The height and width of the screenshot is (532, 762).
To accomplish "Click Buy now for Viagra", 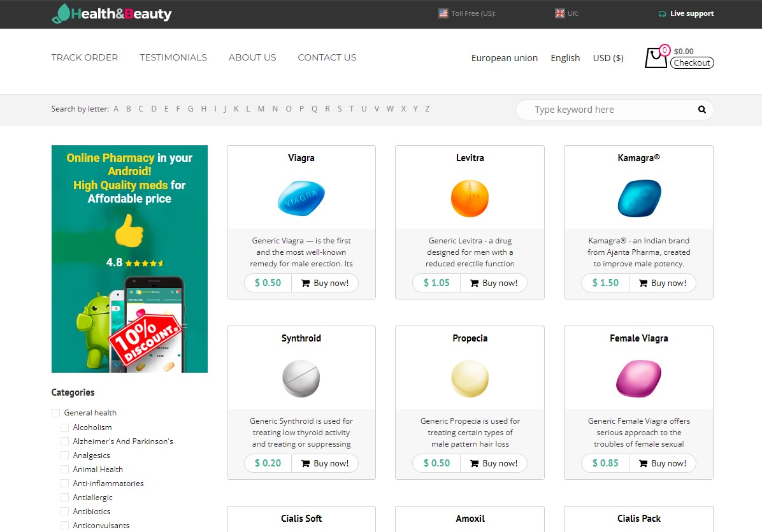I will coord(325,283).
